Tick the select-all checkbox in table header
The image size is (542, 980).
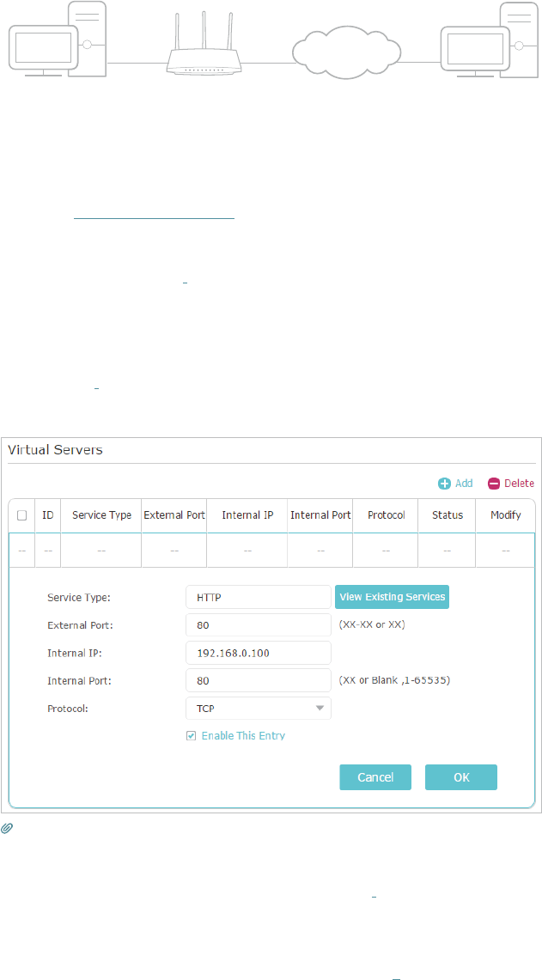pos(21,515)
